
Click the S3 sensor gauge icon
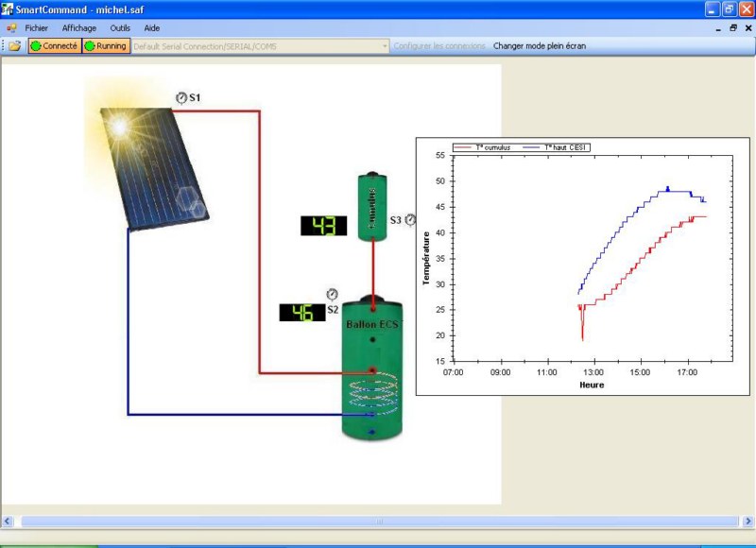coord(410,219)
